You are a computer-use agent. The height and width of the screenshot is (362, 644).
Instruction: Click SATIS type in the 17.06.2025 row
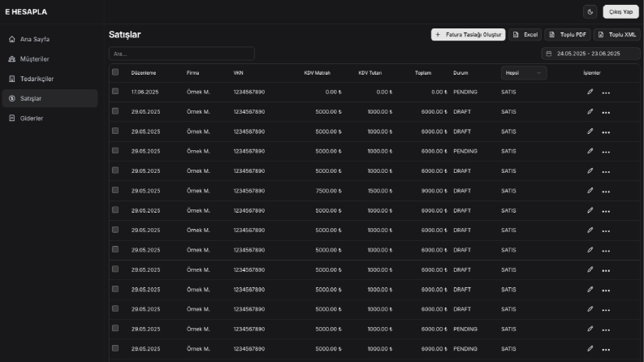click(x=508, y=93)
